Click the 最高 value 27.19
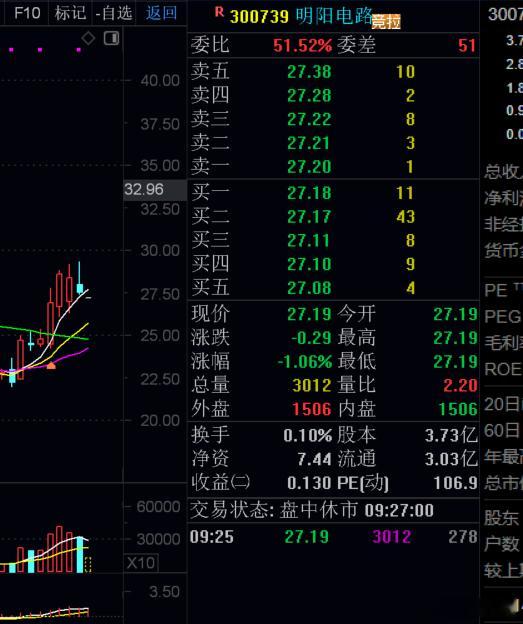Image resolution: width=523 pixels, height=624 pixels. coord(455,338)
